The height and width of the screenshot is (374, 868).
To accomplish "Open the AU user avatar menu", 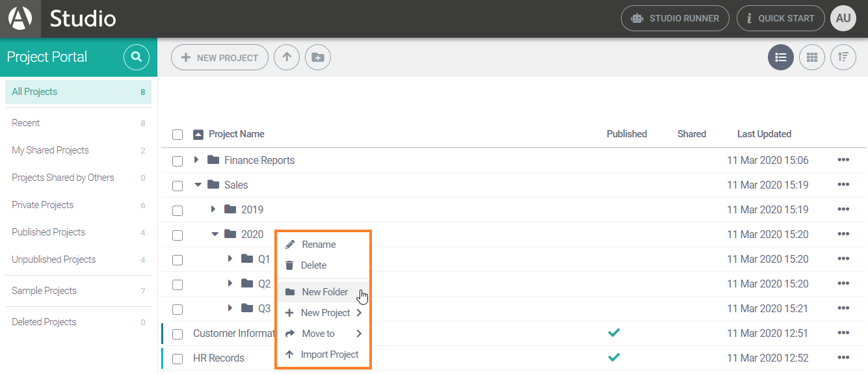I will click(x=843, y=18).
